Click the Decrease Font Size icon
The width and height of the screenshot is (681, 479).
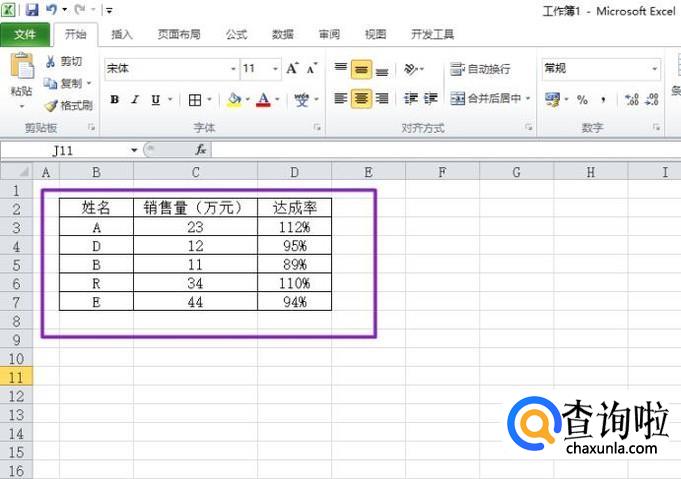(312, 68)
